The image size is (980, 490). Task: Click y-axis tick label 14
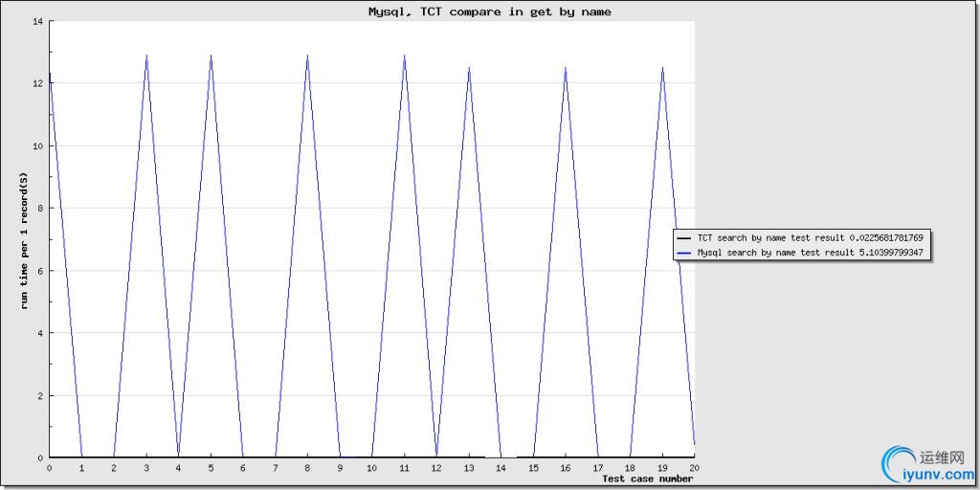click(38, 21)
